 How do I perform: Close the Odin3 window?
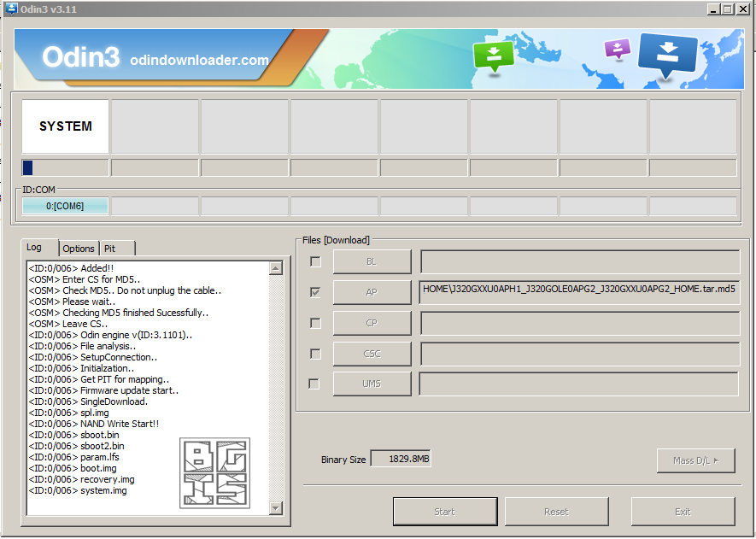(x=743, y=9)
